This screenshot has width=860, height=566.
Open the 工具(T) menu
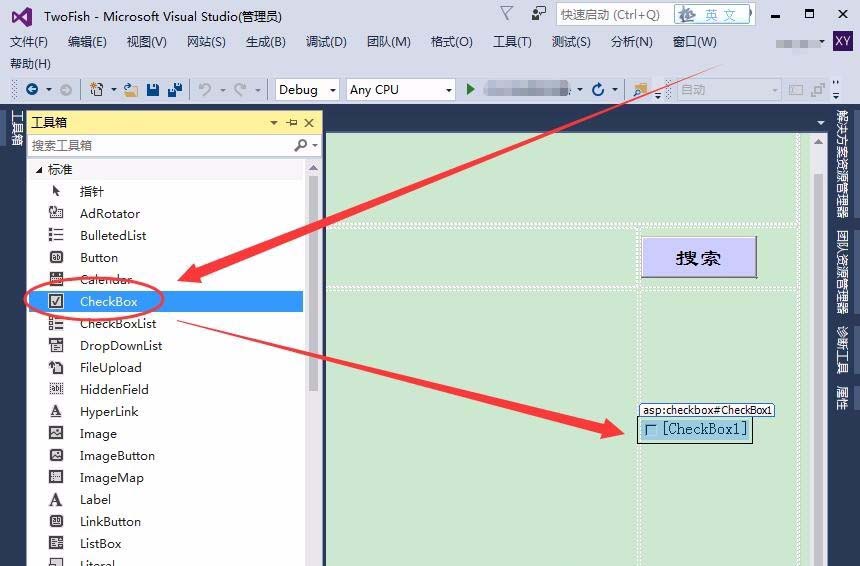point(512,42)
